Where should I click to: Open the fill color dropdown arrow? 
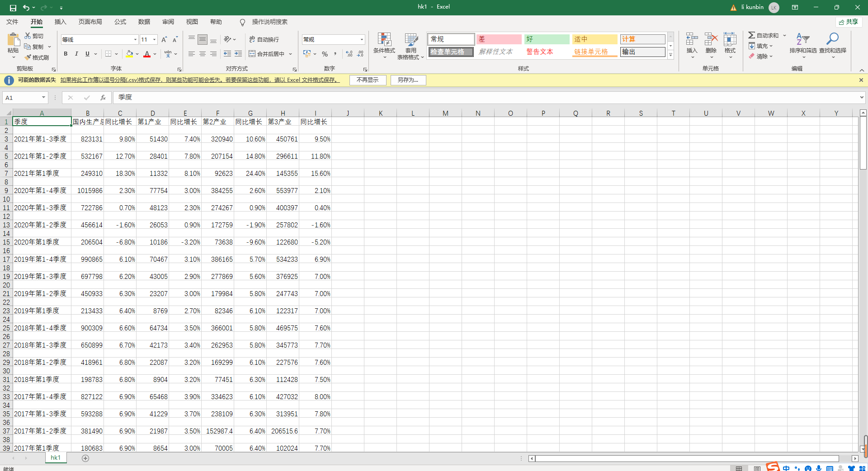[x=137, y=54]
